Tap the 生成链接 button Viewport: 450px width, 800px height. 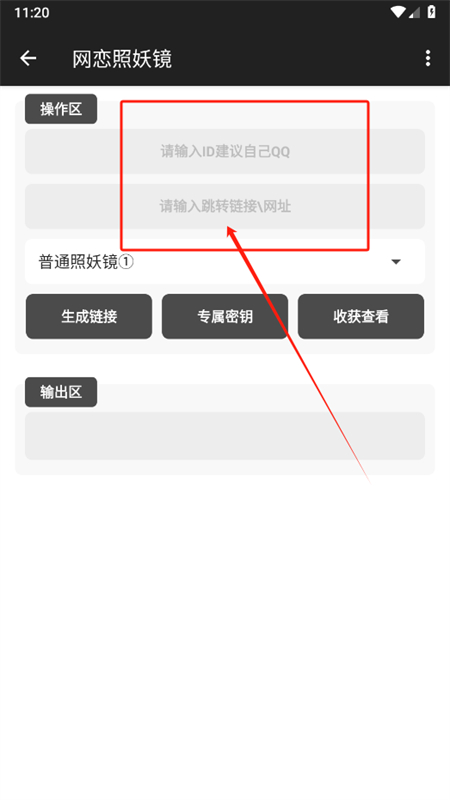pyautogui.click(x=89, y=316)
